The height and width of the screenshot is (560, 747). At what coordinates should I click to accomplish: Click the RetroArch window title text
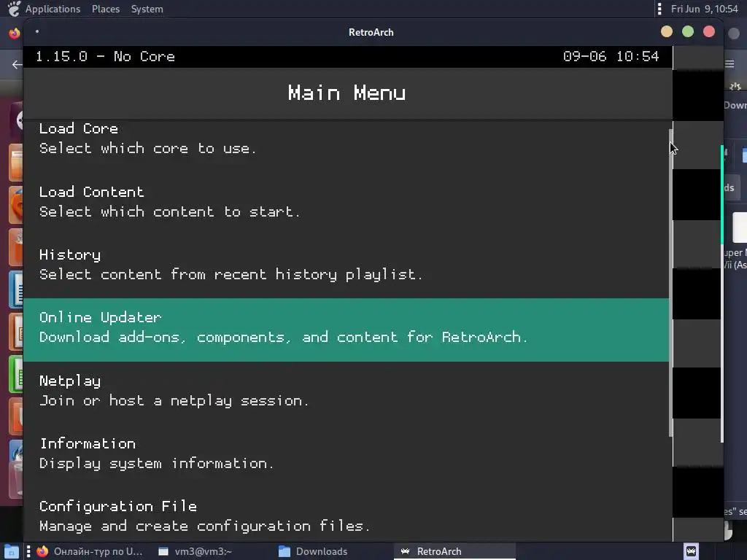click(x=371, y=32)
